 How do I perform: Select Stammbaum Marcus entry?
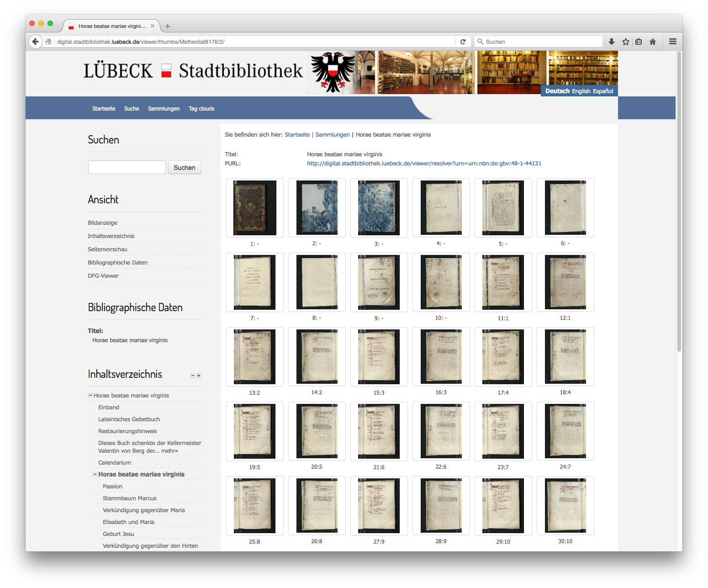coord(129,498)
